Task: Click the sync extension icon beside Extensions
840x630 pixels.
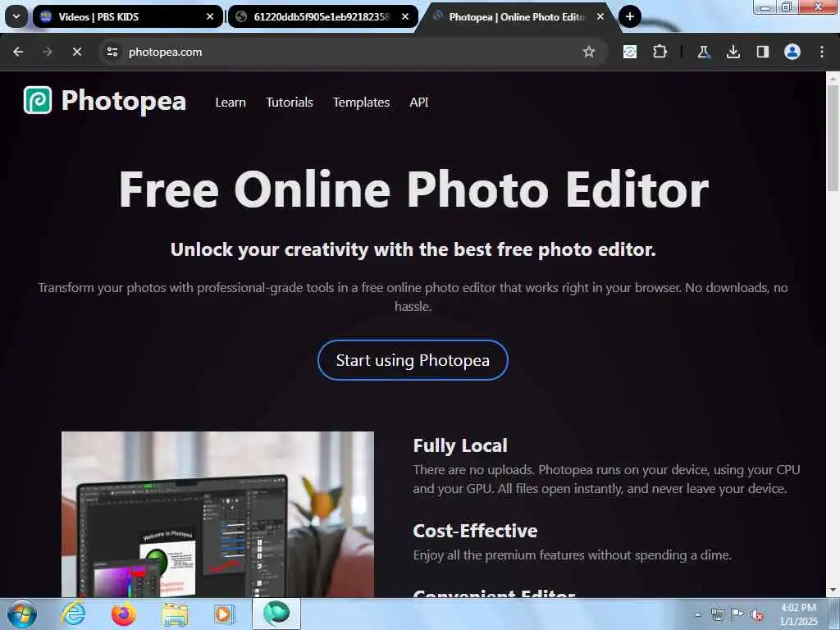Action: coord(630,52)
